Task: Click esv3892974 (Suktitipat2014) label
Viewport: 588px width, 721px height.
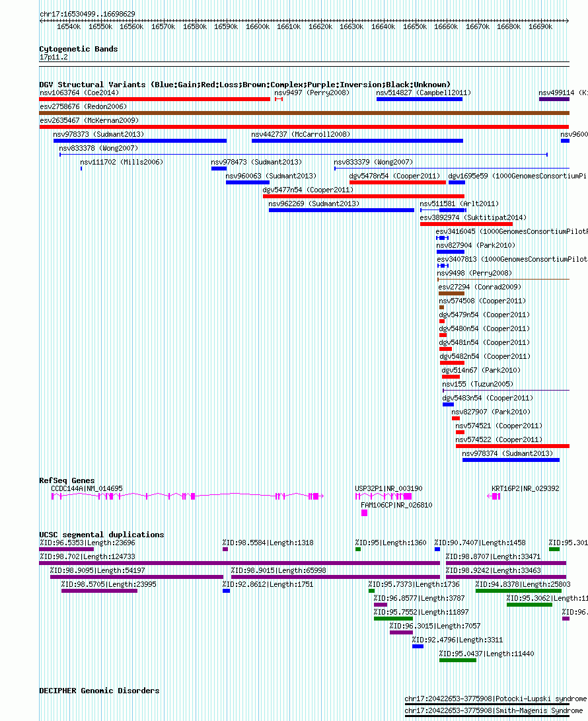Action: [x=473, y=217]
